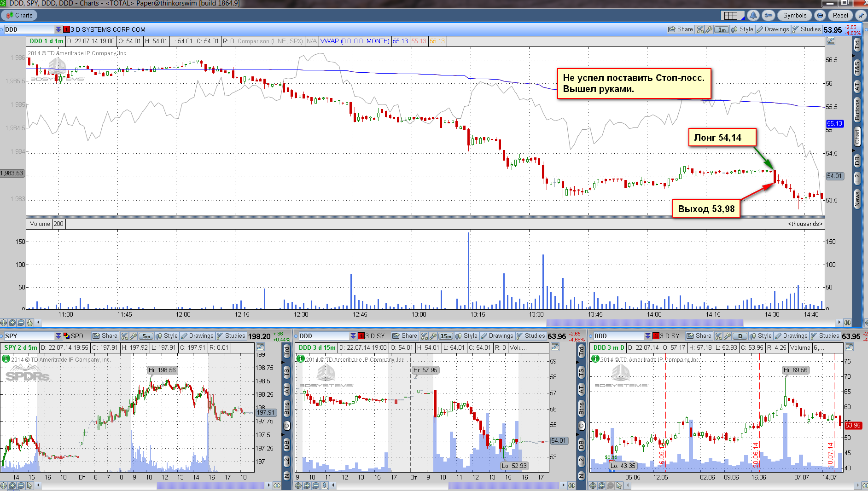Screen dimensions: 868x491
Task: Open the SPY chart settings wrench icon
Action: click(134, 336)
